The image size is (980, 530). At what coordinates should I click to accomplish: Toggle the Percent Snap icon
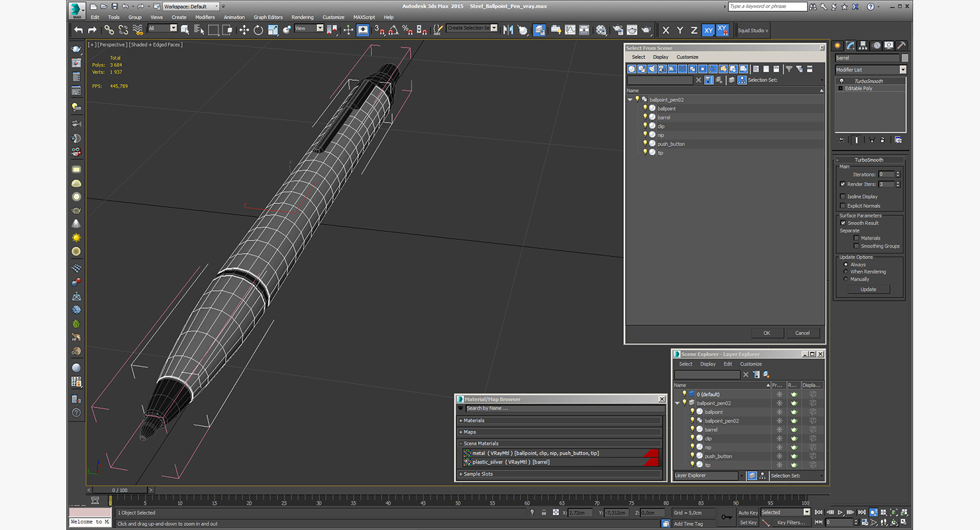point(407,30)
